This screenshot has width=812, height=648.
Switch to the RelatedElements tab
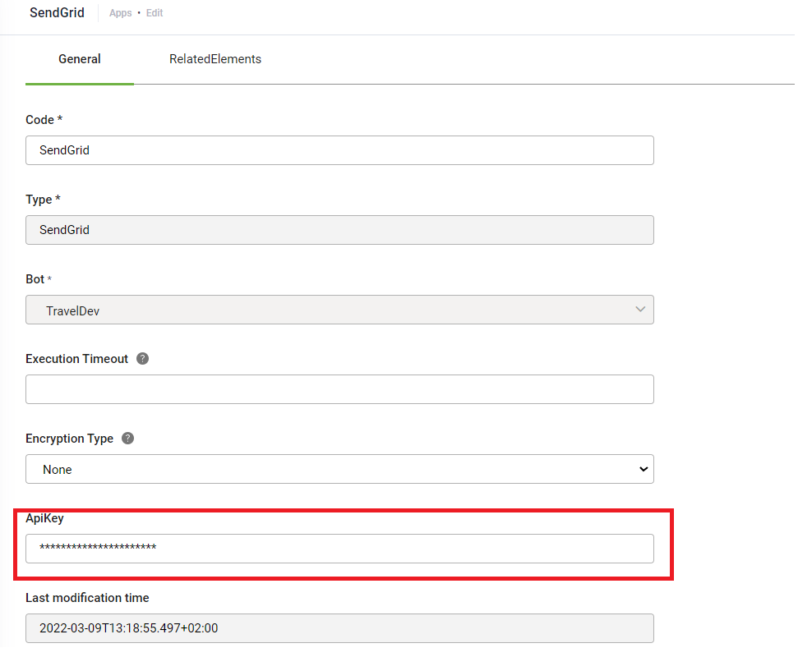click(x=215, y=59)
